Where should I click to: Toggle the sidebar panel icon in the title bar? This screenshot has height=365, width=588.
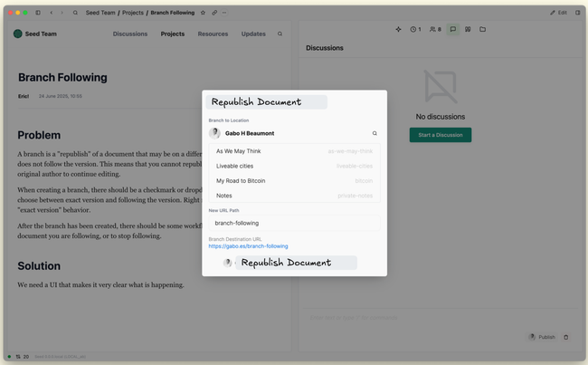[x=38, y=13]
